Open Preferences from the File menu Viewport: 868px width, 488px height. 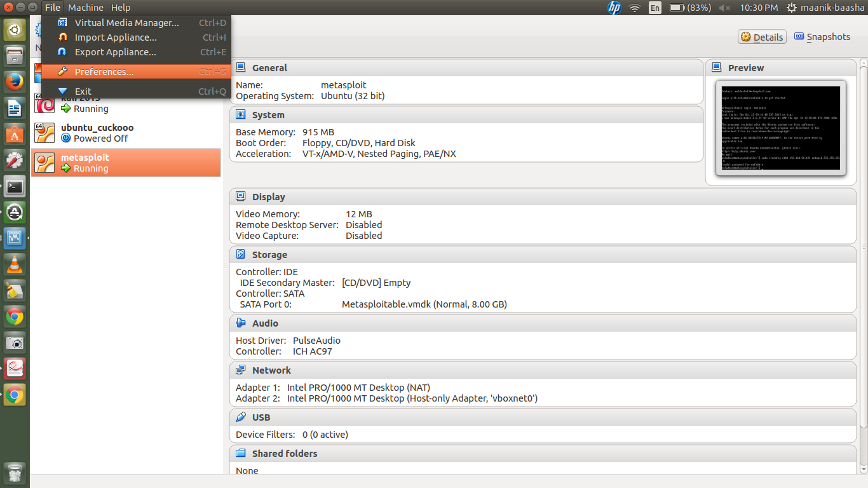[136, 72]
